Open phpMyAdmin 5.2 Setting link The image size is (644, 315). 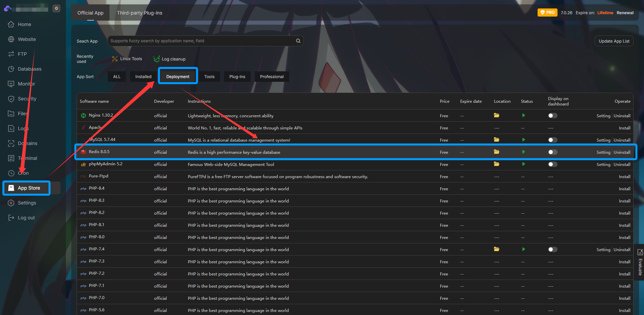[603, 165]
